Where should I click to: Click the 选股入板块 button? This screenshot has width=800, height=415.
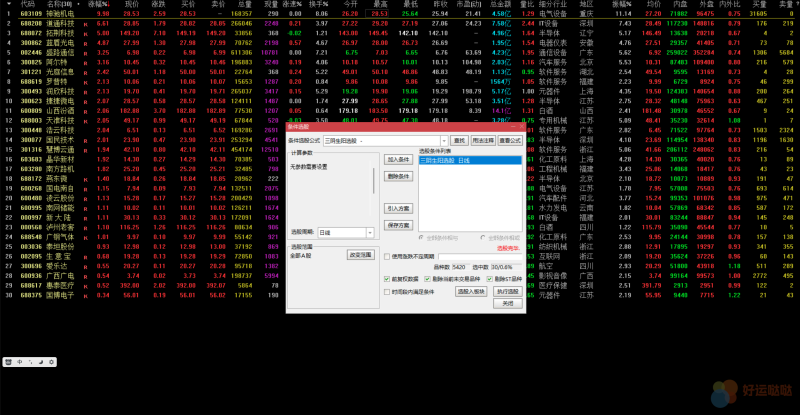click(x=471, y=291)
